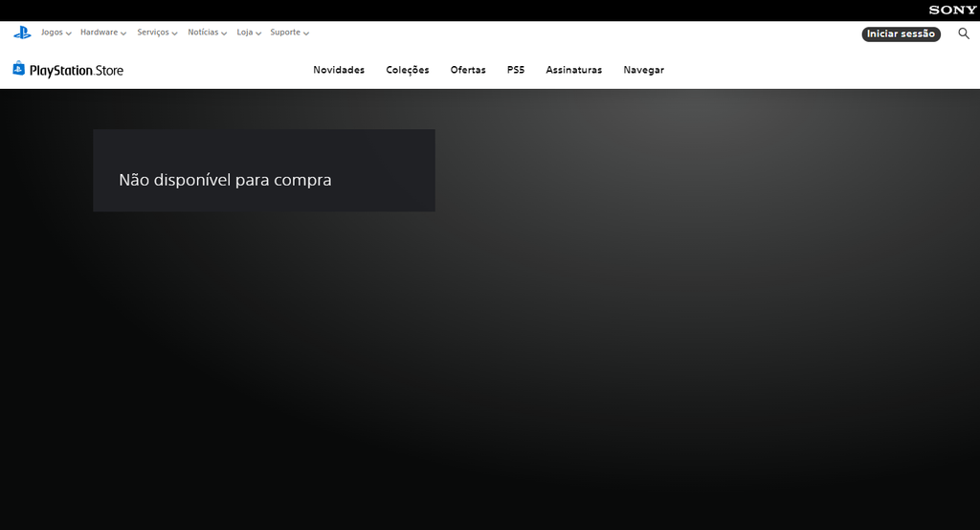Image resolution: width=980 pixels, height=530 pixels.
Task: Select the Ofertas tab
Action: (468, 70)
